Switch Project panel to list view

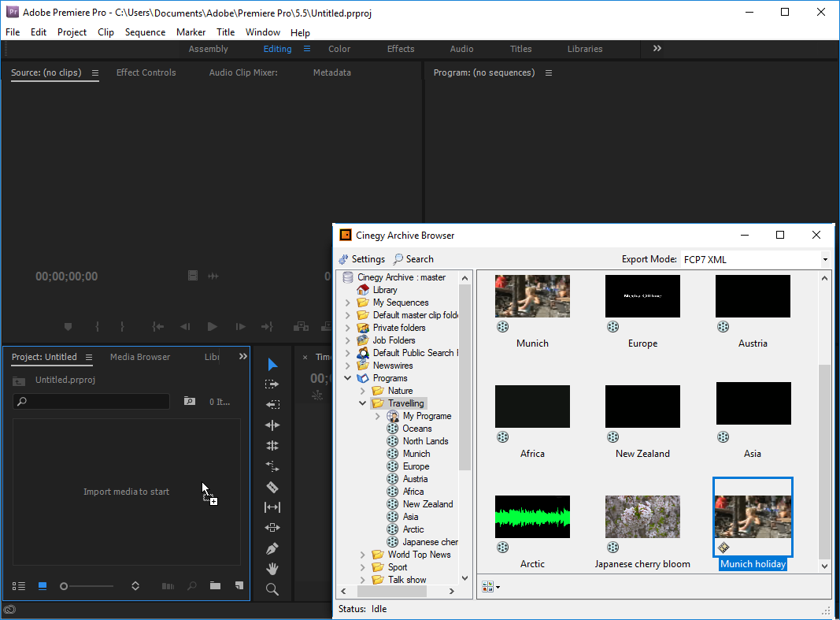pos(19,586)
